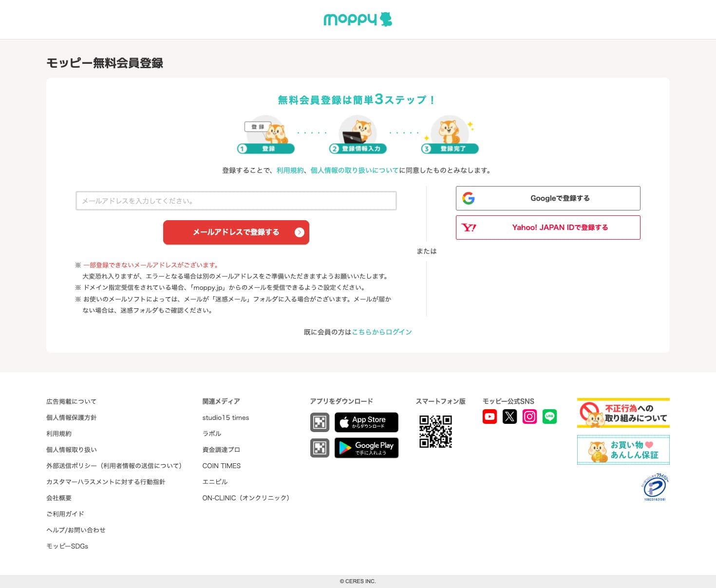
Task: Open ご利用ガイド footer link
Action: 65,514
